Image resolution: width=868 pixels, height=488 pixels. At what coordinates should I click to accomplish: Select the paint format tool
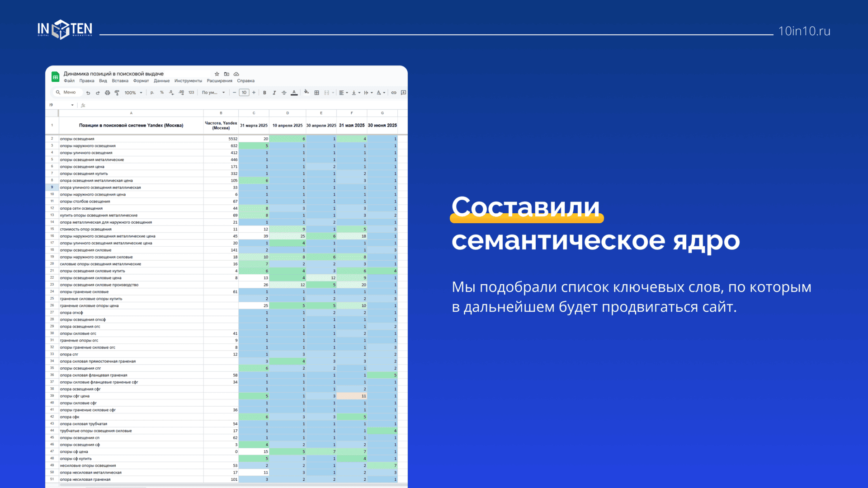(x=117, y=93)
